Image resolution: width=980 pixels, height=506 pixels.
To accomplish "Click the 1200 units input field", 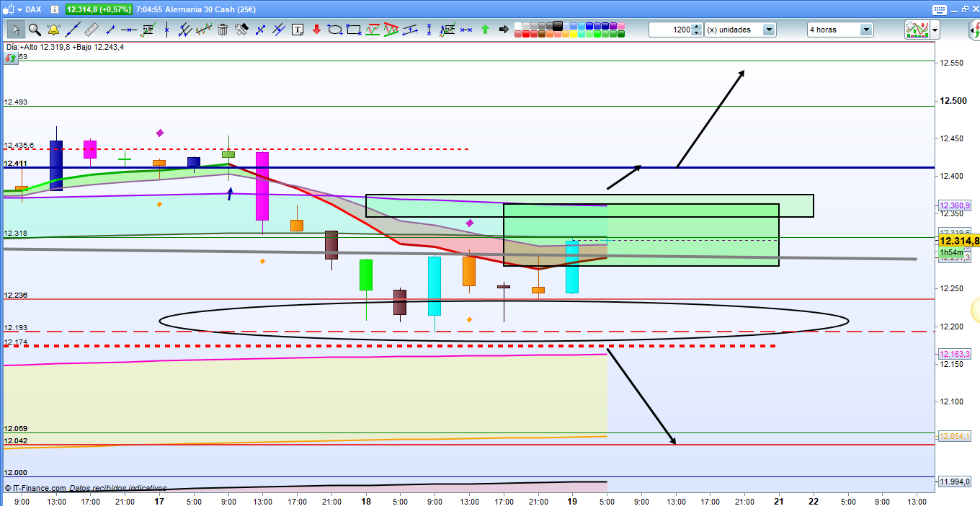I will click(670, 30).
